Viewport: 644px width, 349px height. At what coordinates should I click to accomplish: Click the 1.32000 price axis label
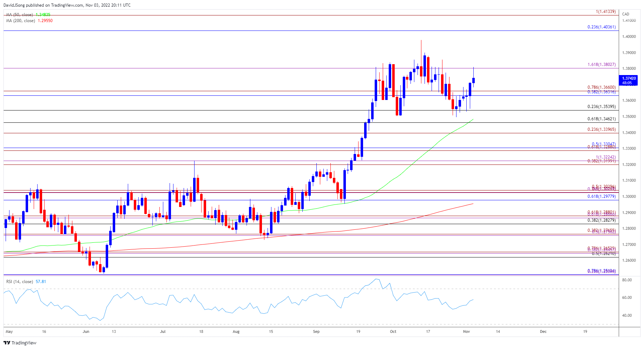629,165
